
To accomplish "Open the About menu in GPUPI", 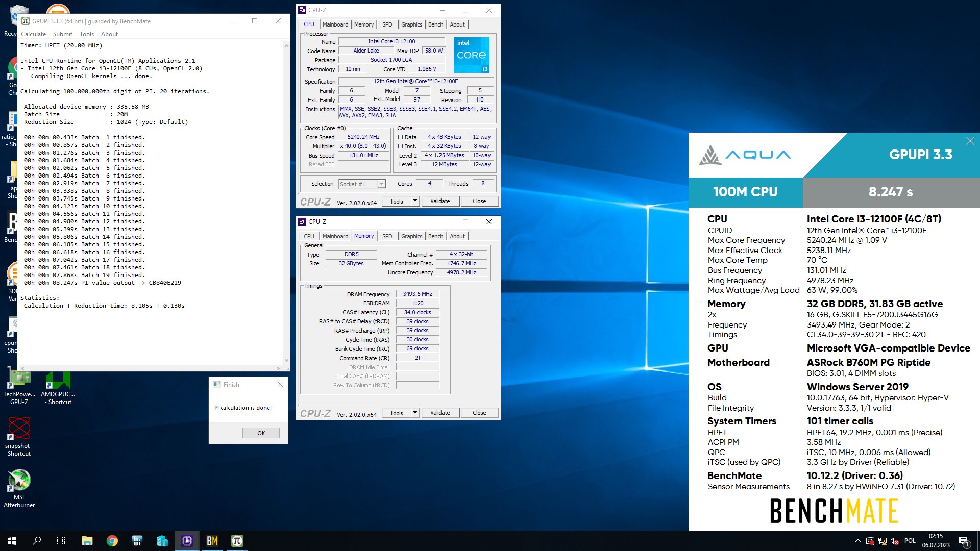I will coord(109,34).
